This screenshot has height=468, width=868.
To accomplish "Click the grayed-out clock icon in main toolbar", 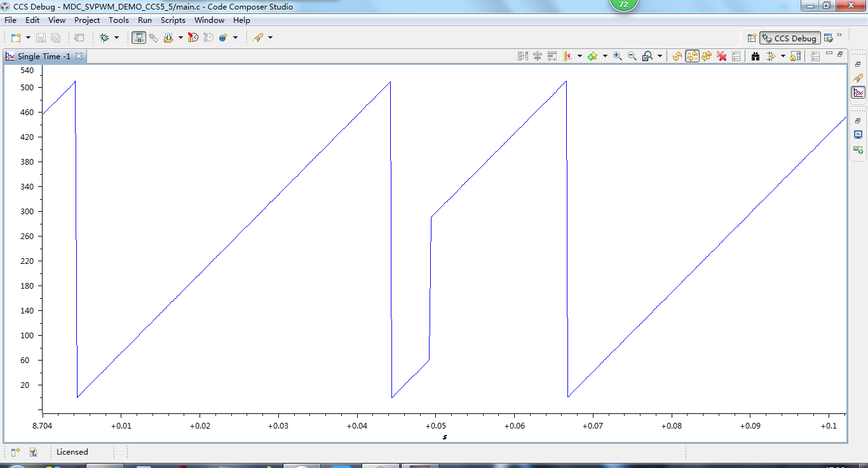I will click(208, 38).
